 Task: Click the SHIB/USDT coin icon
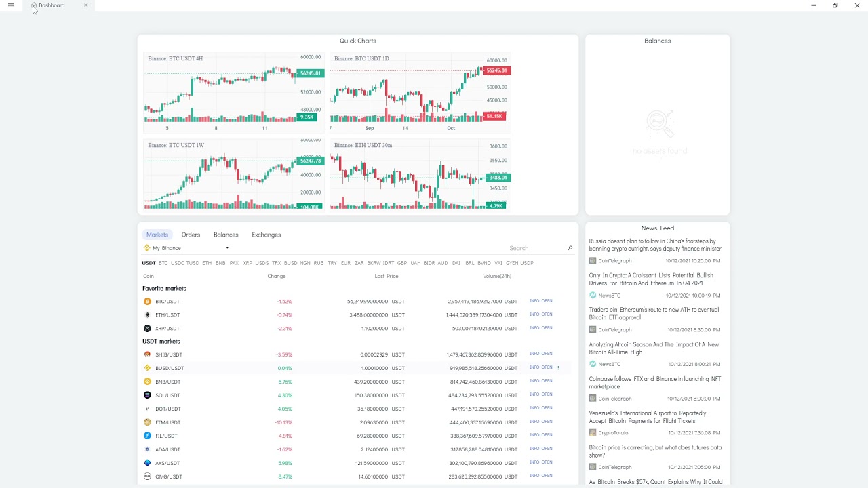point(147,354)
